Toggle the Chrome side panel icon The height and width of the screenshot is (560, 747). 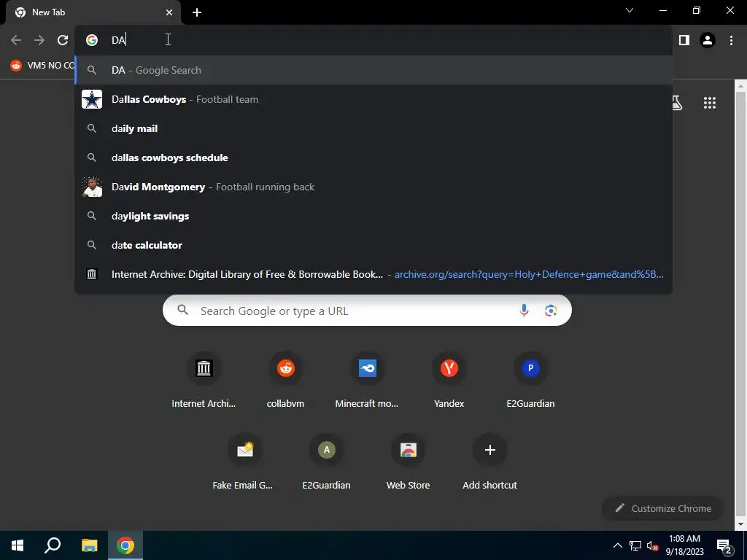(x=684, y=40)
